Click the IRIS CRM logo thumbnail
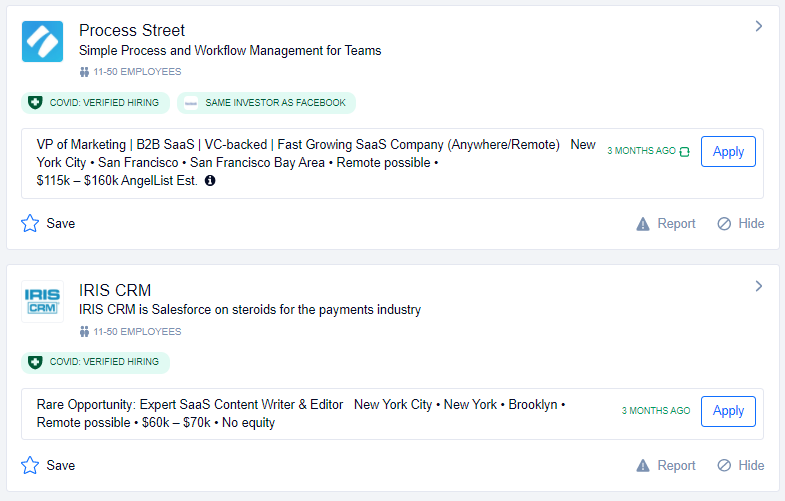Image resolution: width=785 pixels, height=501 pixels. click(x=42, y=302)
